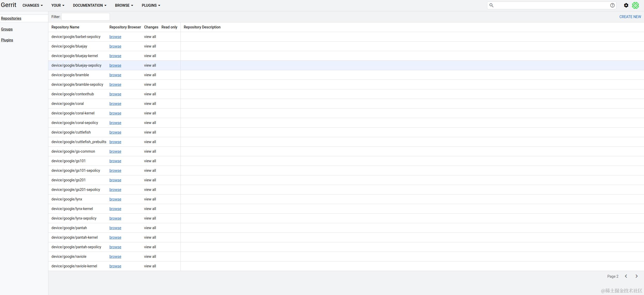Click CREATE NEW repository button
Screen dimensions: 644x295
click(x=630, y=17)
